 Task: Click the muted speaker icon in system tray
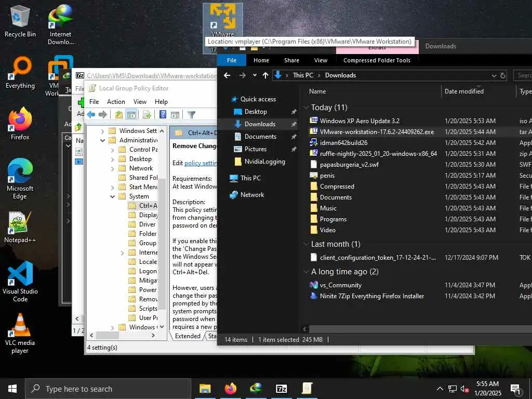(465, 389)
